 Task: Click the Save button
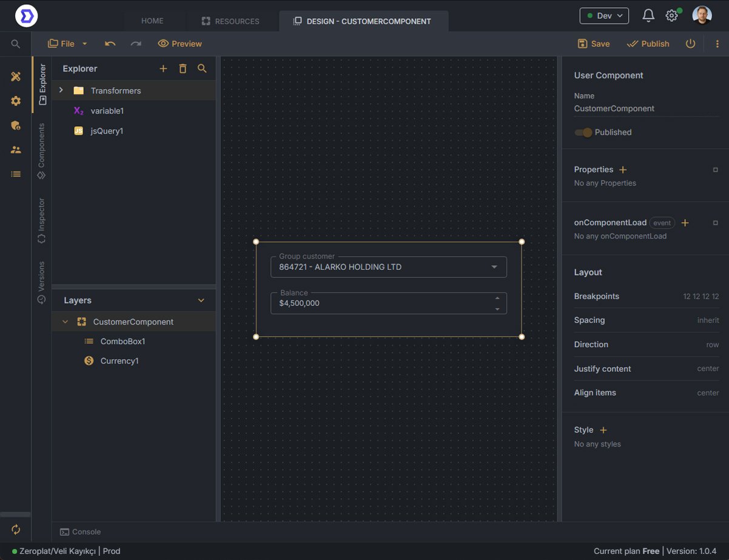594,44
